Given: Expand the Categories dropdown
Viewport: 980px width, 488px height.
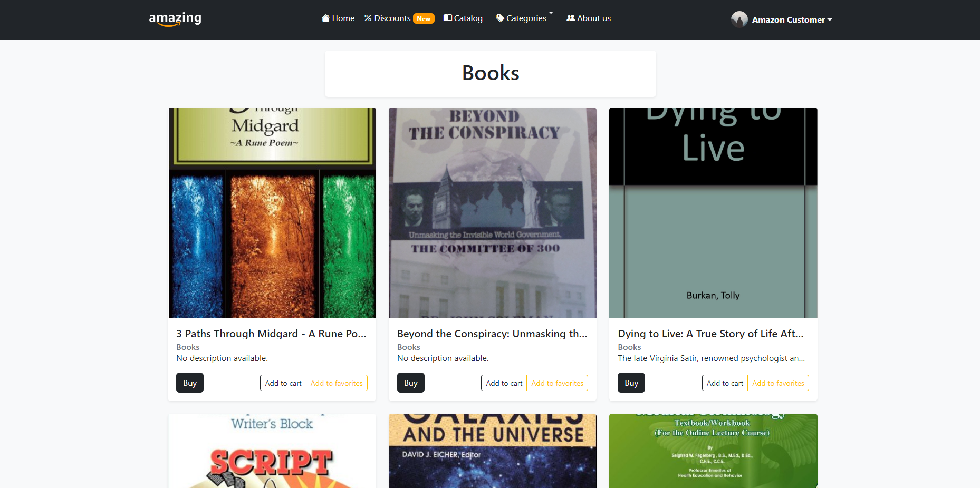Looking at the screenshot, I should click(524, 18).
